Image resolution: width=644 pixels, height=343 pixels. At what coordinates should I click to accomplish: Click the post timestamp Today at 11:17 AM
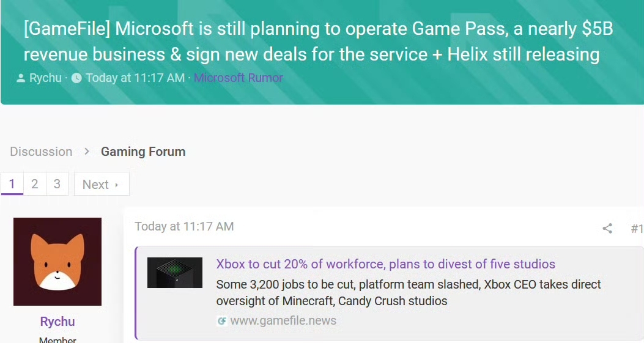(x=184, y=226)
